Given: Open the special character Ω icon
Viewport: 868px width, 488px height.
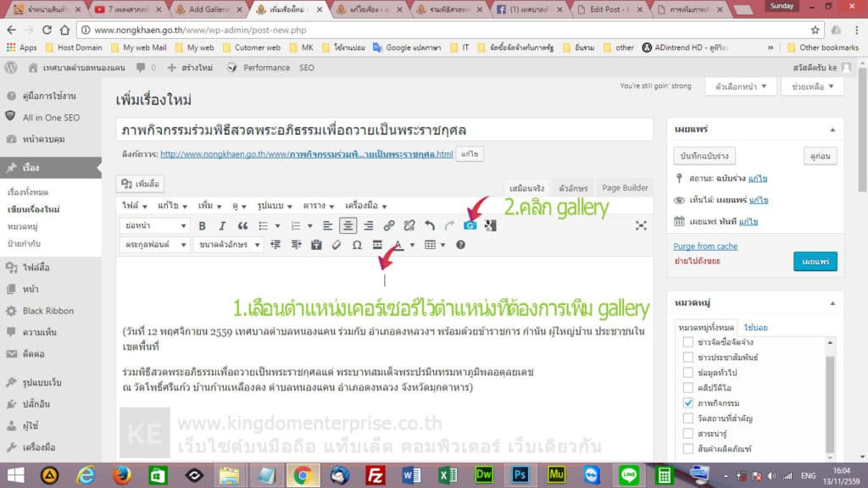Looking at the screenshot, I should pyautogui.click(x=356, y=245).
